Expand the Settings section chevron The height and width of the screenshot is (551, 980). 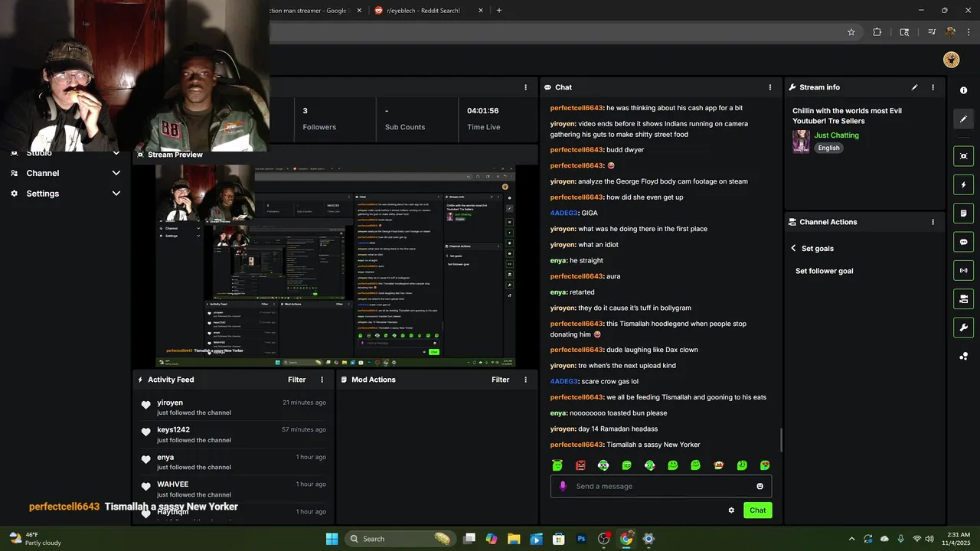116,194
